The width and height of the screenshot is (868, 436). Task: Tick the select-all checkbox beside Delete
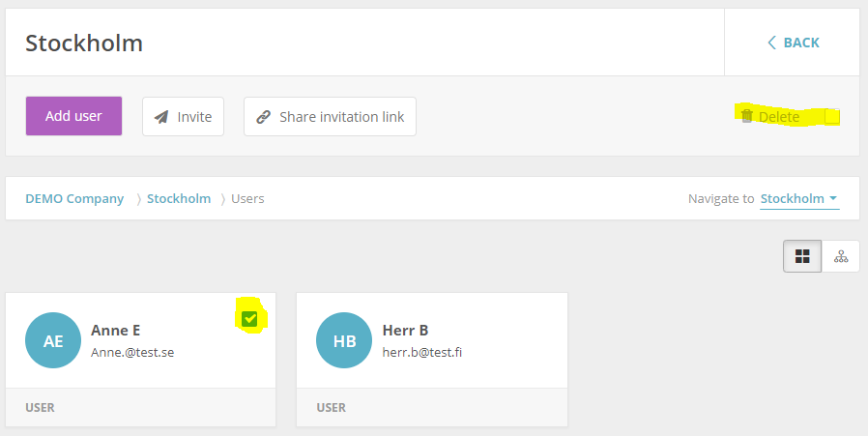[x=832, y=116]
